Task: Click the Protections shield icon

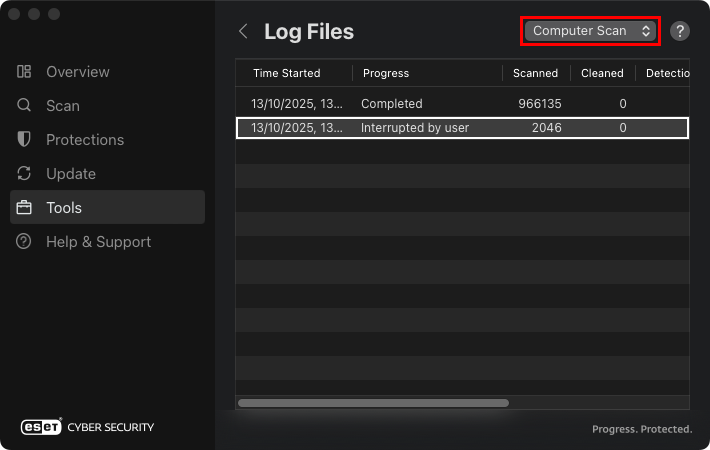Action: pyautogui.click(x=24, y=140)
